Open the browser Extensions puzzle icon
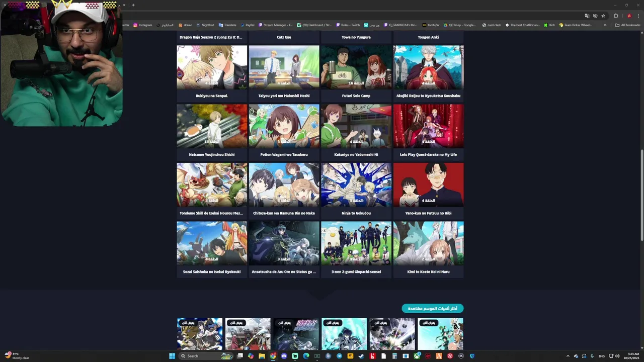Image resolution: width=644 pixels, height=362 pixels. click(x=616, y=16)
